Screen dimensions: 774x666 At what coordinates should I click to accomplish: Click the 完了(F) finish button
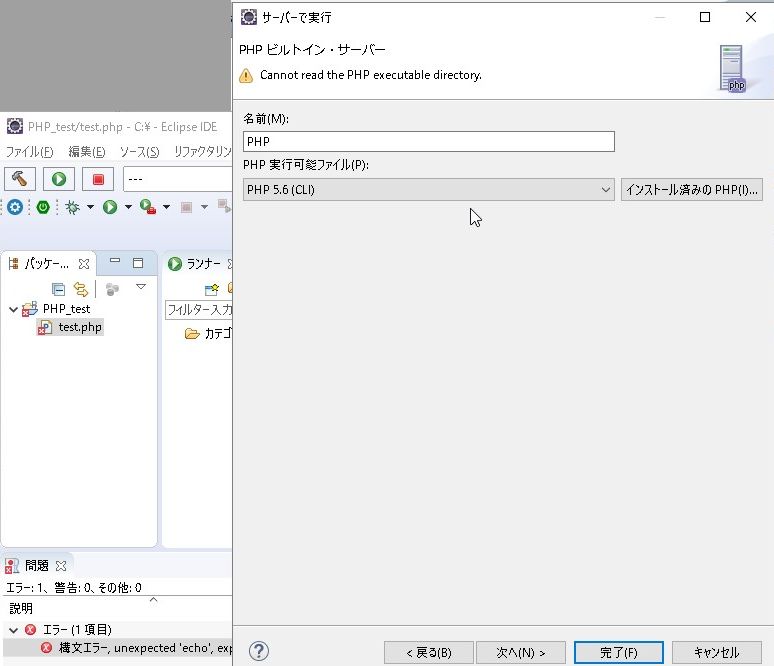[x=618, y=653]
